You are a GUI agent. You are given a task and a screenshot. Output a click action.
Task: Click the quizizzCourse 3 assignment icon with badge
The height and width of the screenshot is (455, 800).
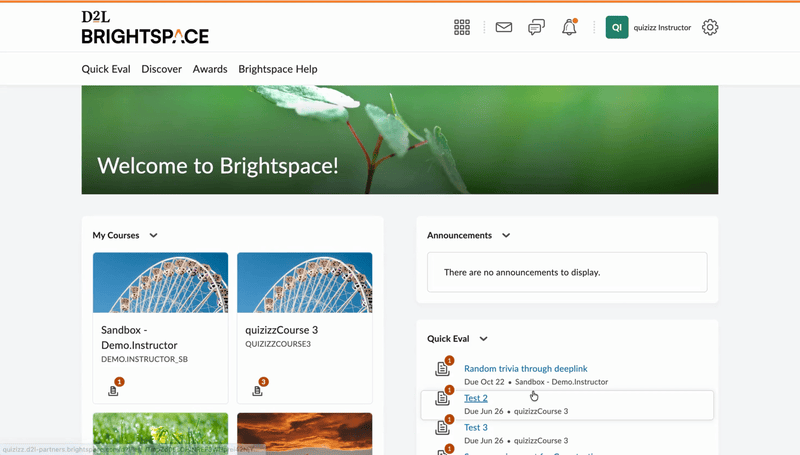(x=260, y=387)
